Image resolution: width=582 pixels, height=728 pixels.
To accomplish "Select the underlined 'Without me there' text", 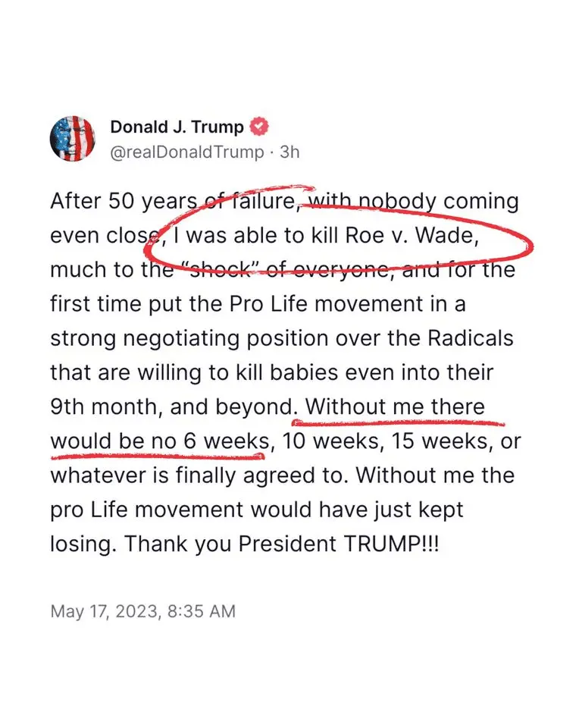I will coord(395,406).
